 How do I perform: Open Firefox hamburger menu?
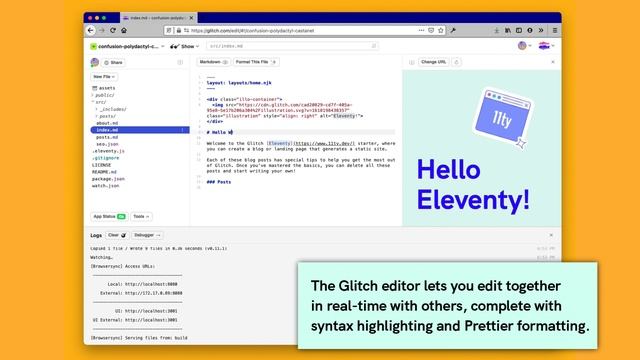pyautogui.click(x=555, y=30)
